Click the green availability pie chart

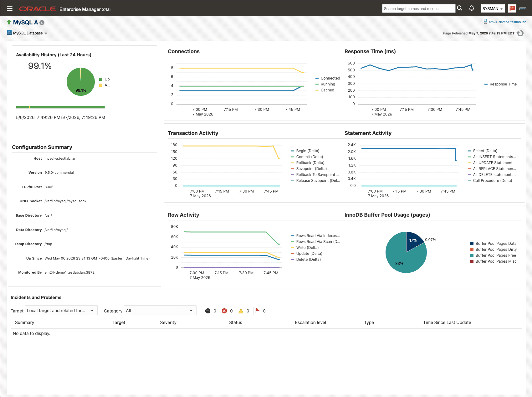coord(81,81)
